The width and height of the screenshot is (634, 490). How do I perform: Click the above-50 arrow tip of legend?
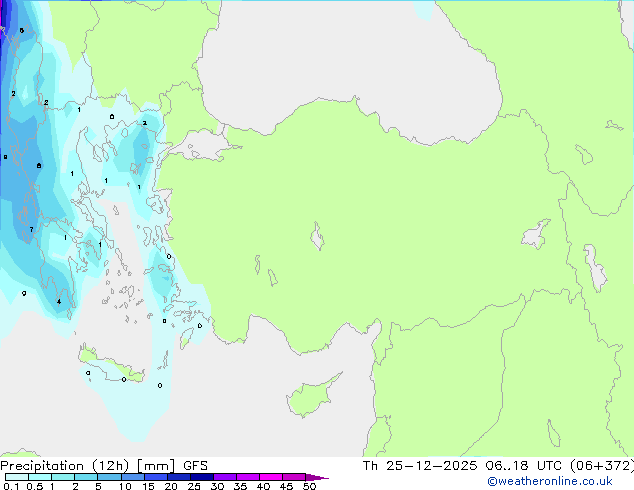pyautogui.click(x=317, y=477)
